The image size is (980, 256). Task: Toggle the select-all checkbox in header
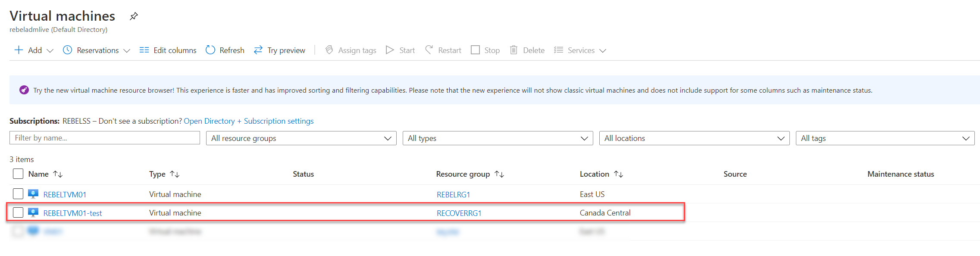[18, 174]
